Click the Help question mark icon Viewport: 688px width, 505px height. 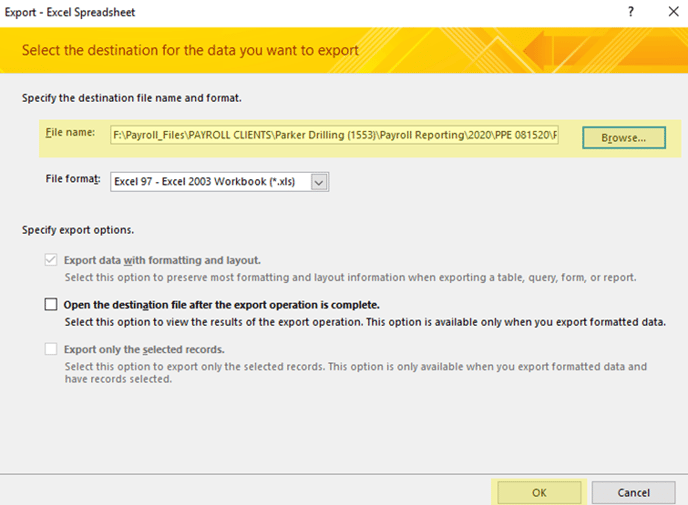coord(630,12)
